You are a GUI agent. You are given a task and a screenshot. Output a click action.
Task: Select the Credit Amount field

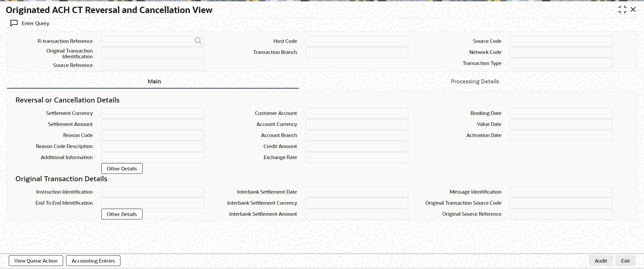click(357, 146)
